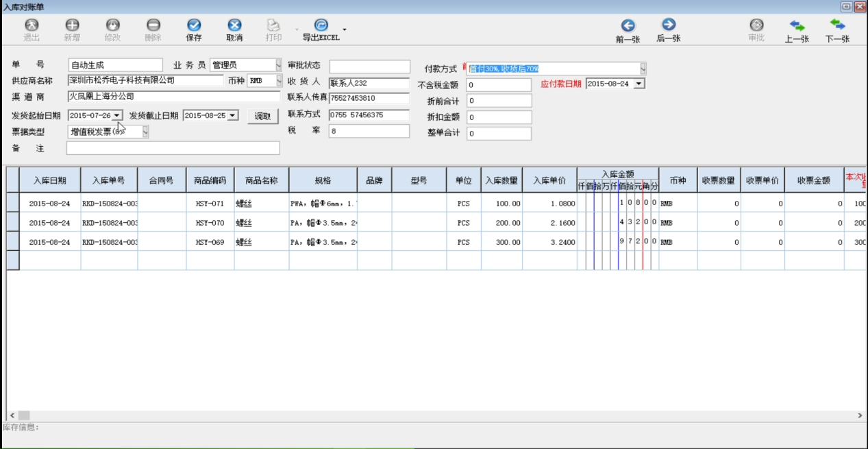
Task: Click the horizontal scrollbar left arrow
Action: (12, 415)
